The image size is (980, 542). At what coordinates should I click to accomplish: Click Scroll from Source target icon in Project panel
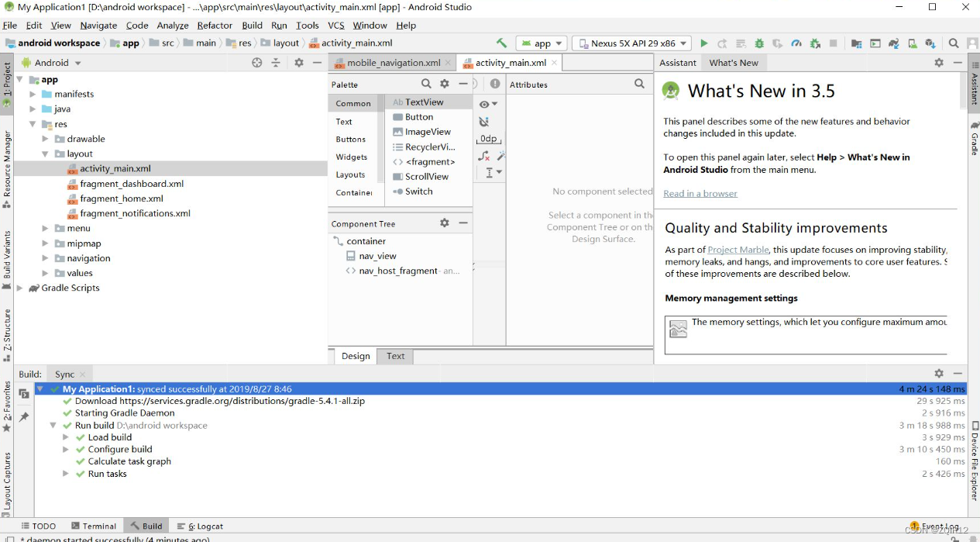257,63
